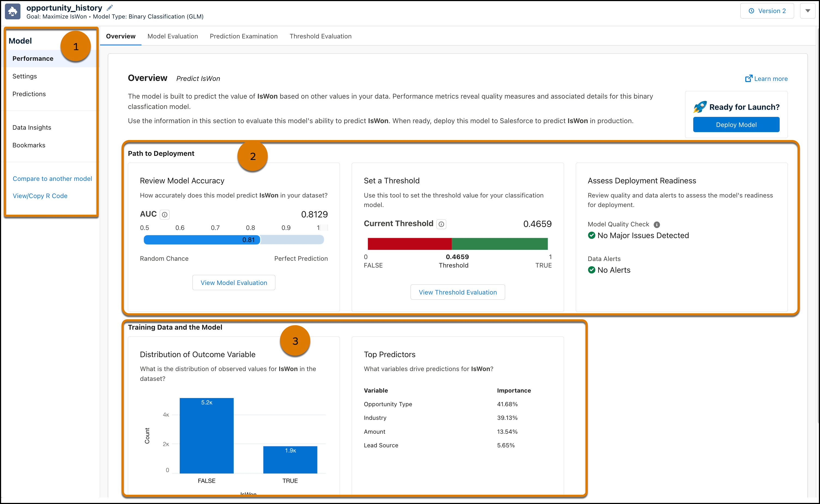Click the external-link icon on Learn more

[749, 78]
